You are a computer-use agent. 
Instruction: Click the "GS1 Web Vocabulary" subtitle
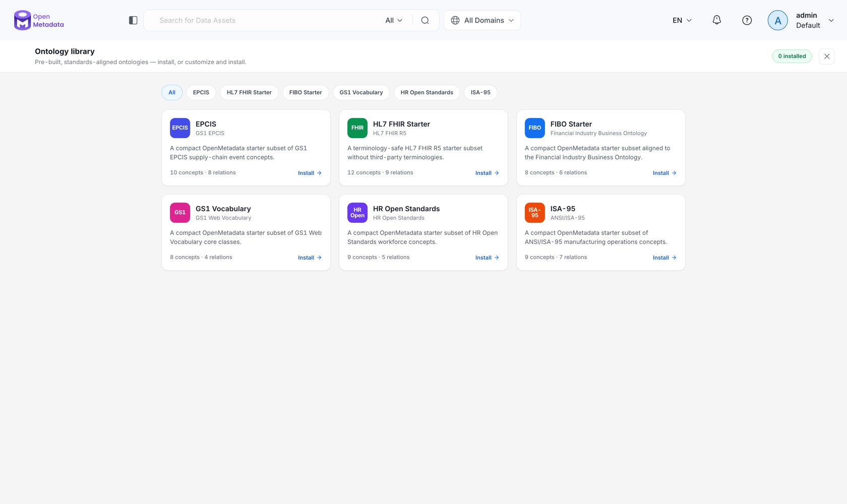tap(223, 218)
